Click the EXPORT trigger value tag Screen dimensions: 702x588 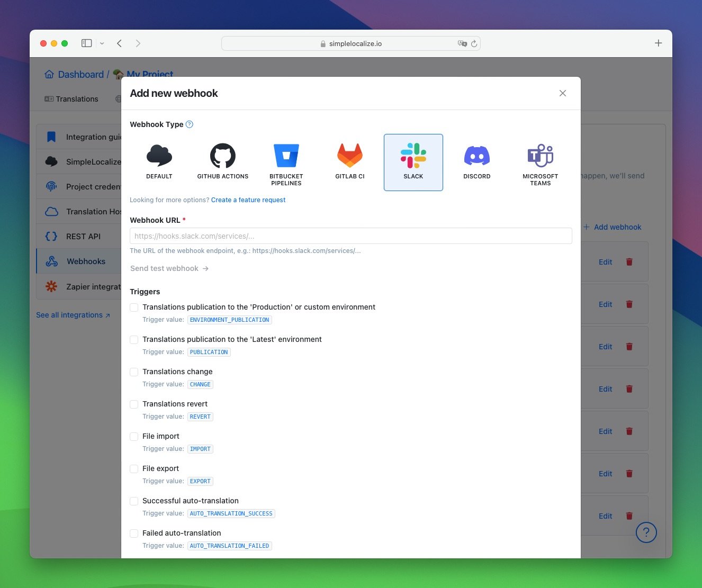pos(200,481)
